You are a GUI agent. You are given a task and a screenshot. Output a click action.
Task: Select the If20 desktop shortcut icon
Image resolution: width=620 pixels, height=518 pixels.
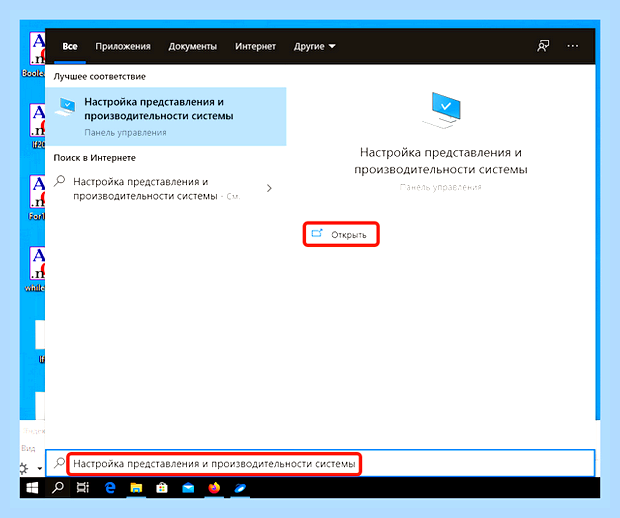(x=37, y=121)
